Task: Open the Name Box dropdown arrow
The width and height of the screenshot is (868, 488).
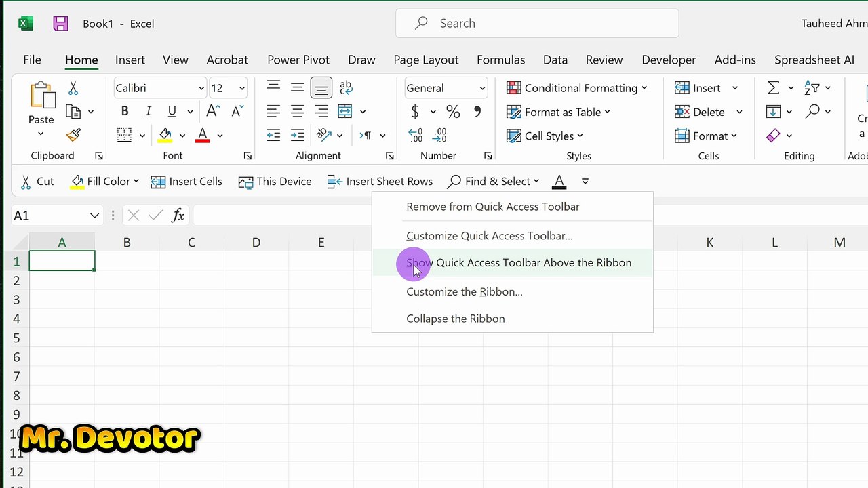Action: [94, 216]
